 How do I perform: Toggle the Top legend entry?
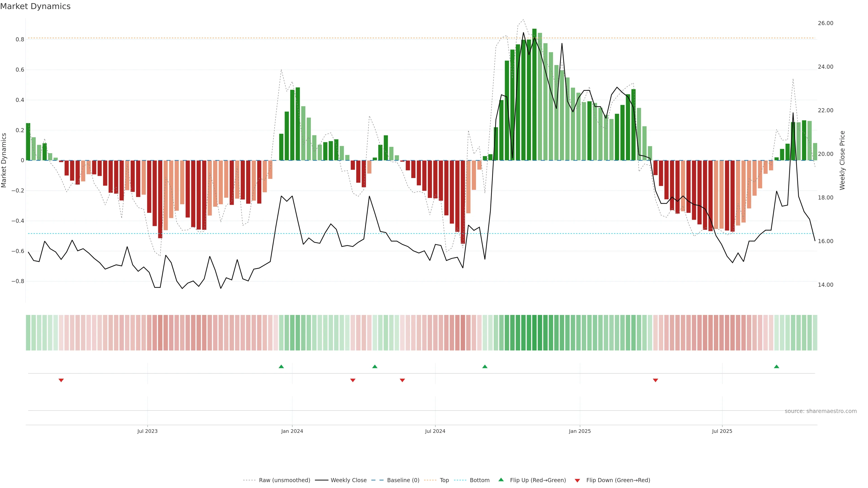click(x=444, y=480)
